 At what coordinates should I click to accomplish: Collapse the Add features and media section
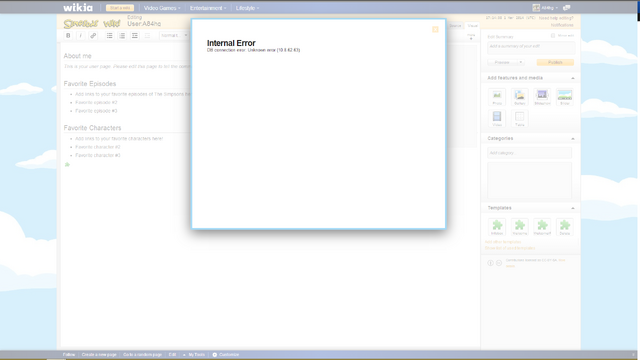[573, 78]
